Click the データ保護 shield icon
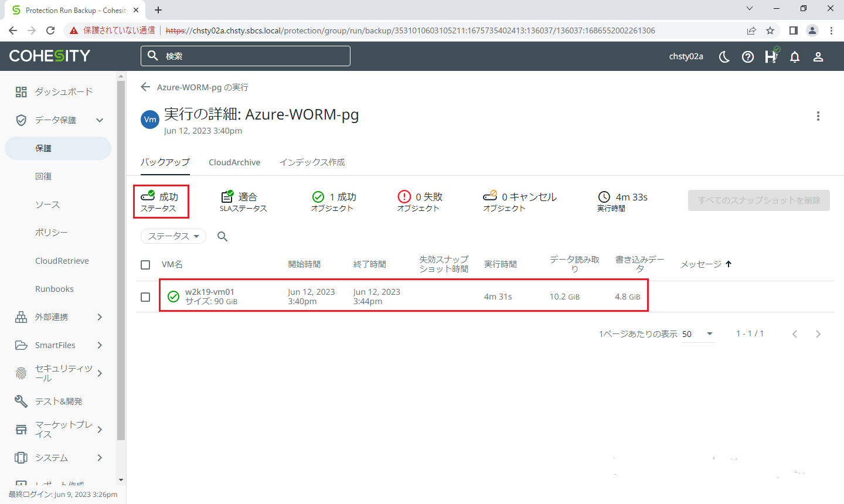This screenshot has height=504, width=844. click(x=21, y=120)
